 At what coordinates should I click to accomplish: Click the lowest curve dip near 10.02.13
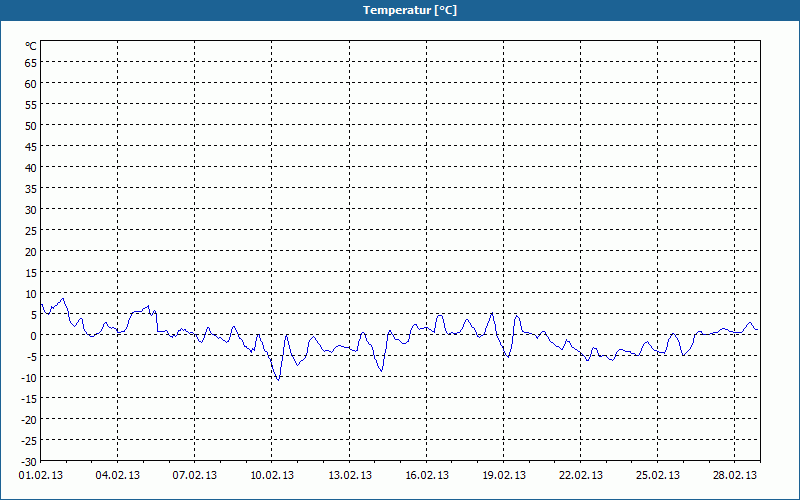pyautogui.click(x=278, y=380)
